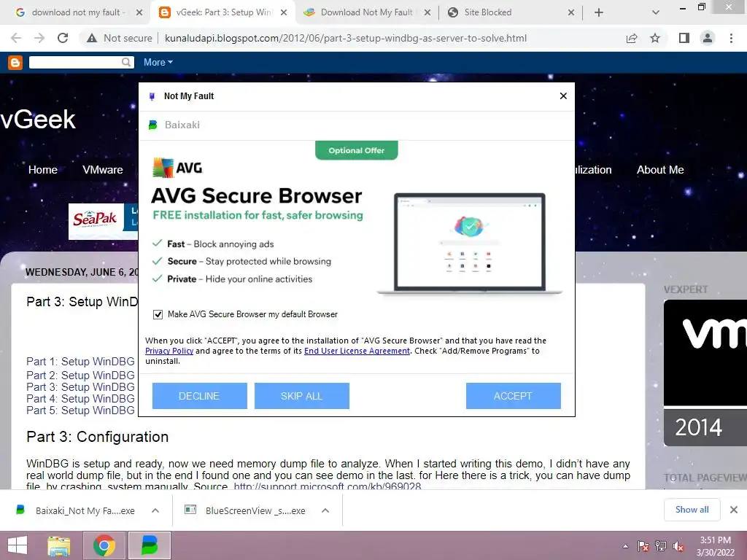The width and height of the screenshot is (747, 560).
Task: Close the Not My Fault installer dialog
Action: tap(563, 96)
